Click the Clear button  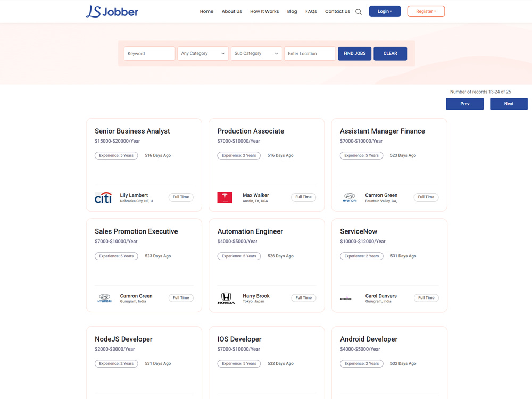(390, 54)
